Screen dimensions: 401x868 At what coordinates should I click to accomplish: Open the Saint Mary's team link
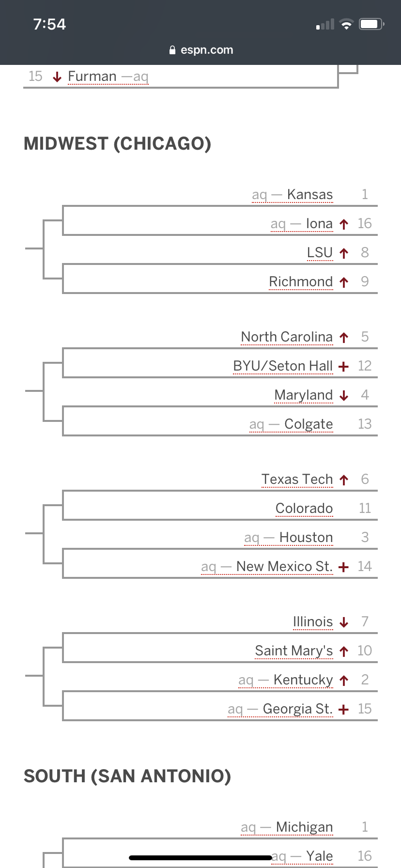point(294,651)
